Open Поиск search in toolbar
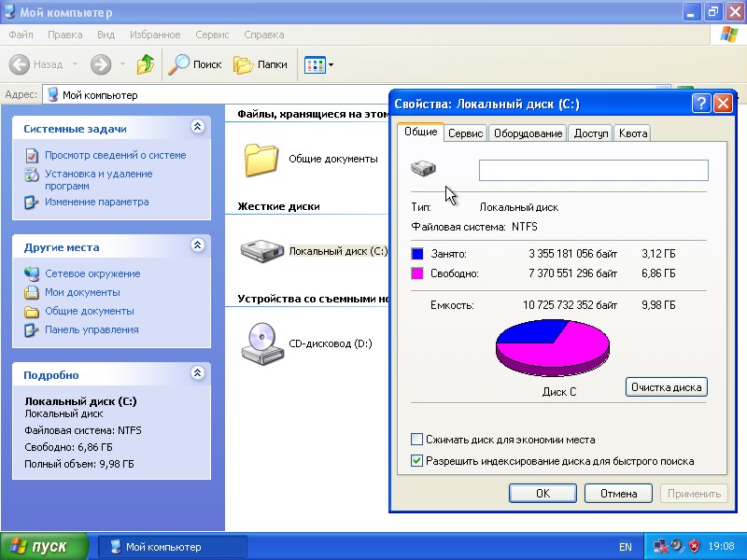 coord(195,64)
